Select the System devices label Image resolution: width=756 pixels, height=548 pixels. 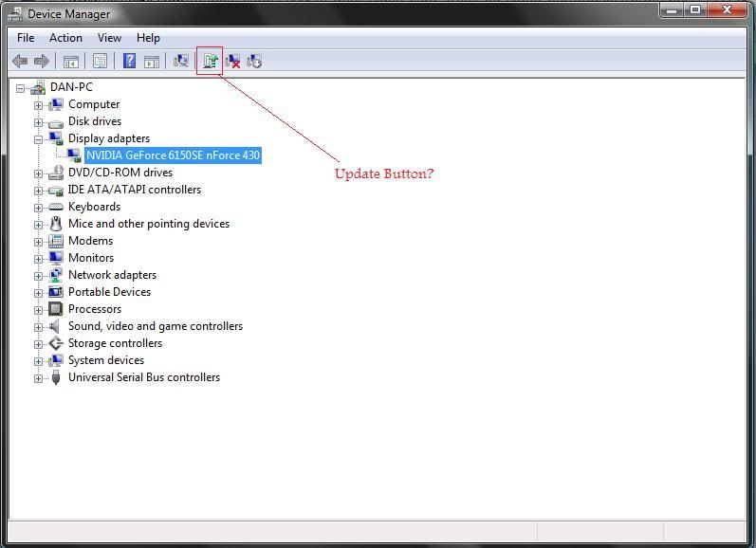point(106,360)
